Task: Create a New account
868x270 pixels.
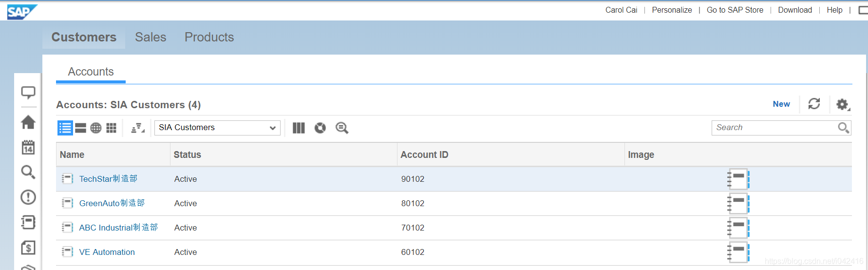Action: click(781, 104)
